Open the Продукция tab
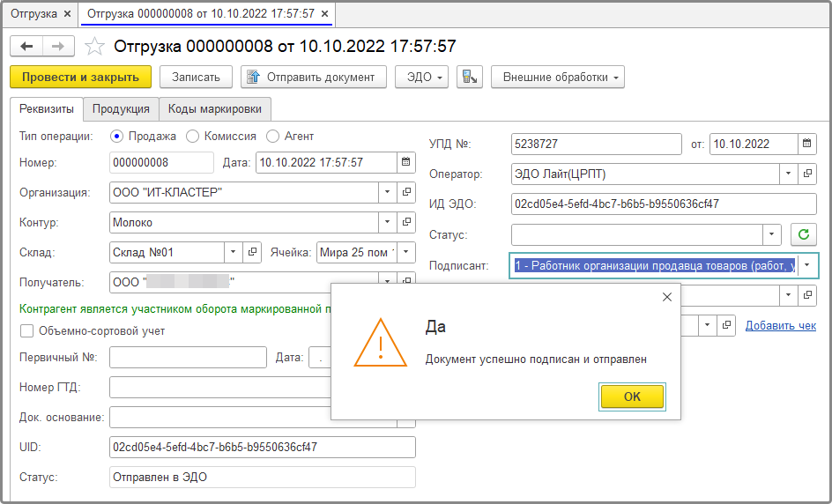This screenshot has width=832, height=504. click(121, 108)
